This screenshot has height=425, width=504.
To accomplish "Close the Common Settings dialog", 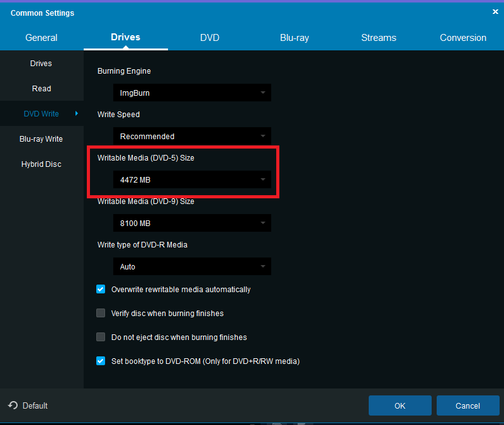I will click(495, 11).
